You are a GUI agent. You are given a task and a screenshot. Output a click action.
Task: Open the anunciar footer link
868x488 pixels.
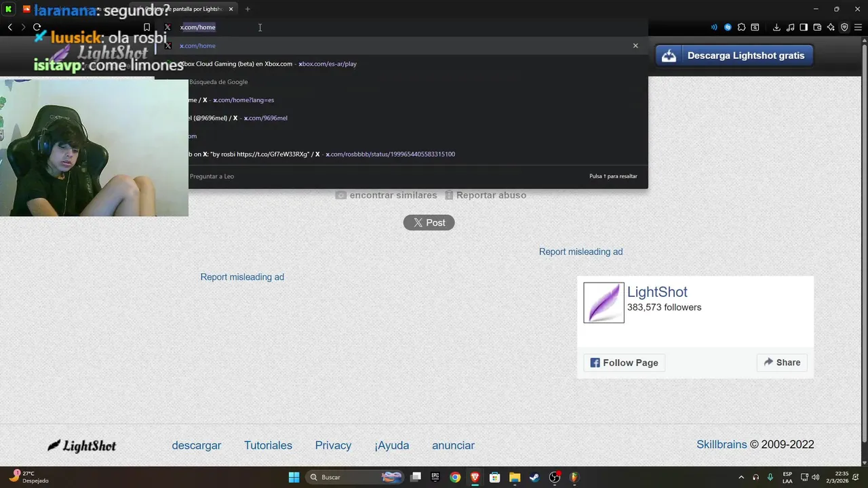click(x=453, y=445)
